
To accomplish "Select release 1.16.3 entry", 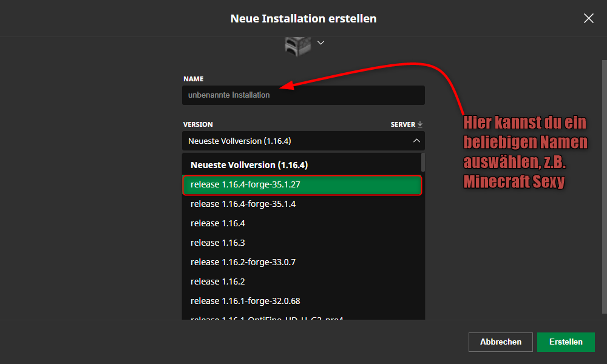I will point(301,243).
